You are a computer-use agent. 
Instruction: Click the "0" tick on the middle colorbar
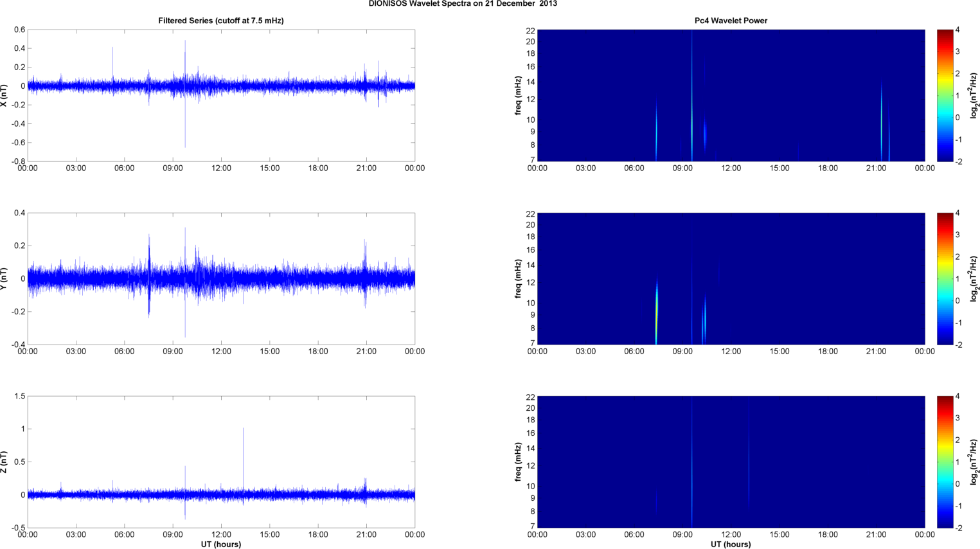click(958, 300)
